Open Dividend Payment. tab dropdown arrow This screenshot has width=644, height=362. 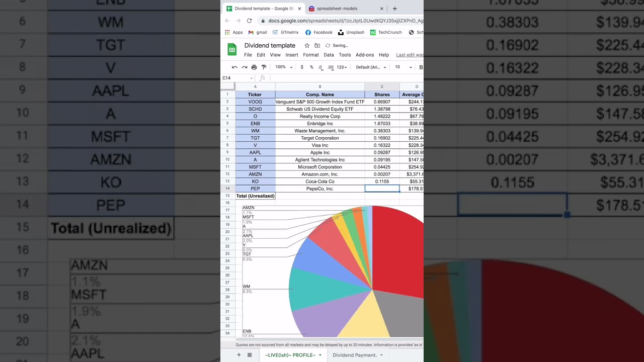point(381,355)
